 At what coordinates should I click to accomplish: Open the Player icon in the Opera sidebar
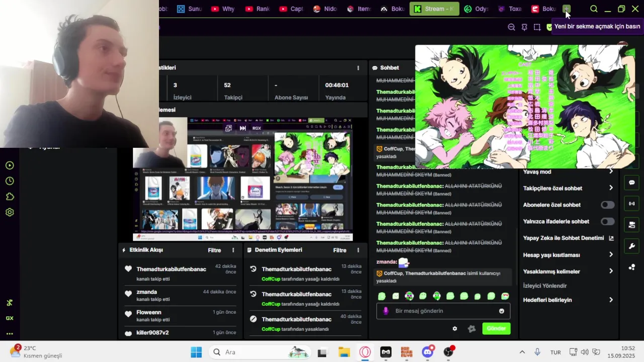point(10,165)
